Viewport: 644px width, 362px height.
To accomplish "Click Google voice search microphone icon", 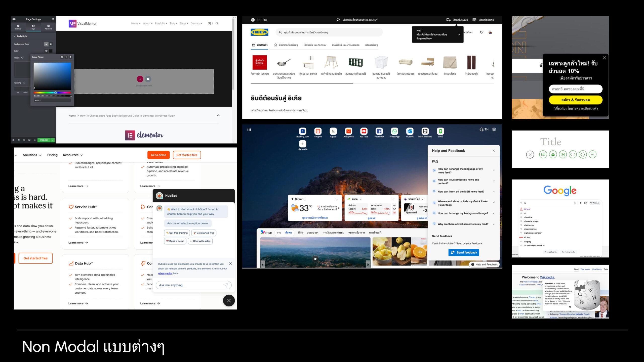I will click(580, 203).
